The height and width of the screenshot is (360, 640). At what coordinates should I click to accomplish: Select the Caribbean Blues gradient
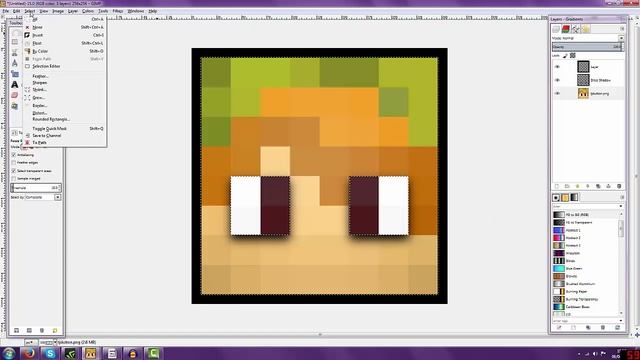(x=586, y=307)
